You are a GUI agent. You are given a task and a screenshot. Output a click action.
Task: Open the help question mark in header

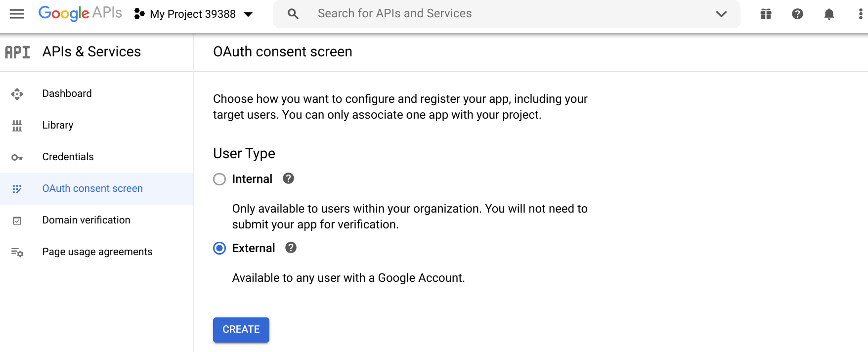click(x=797, y=14)
